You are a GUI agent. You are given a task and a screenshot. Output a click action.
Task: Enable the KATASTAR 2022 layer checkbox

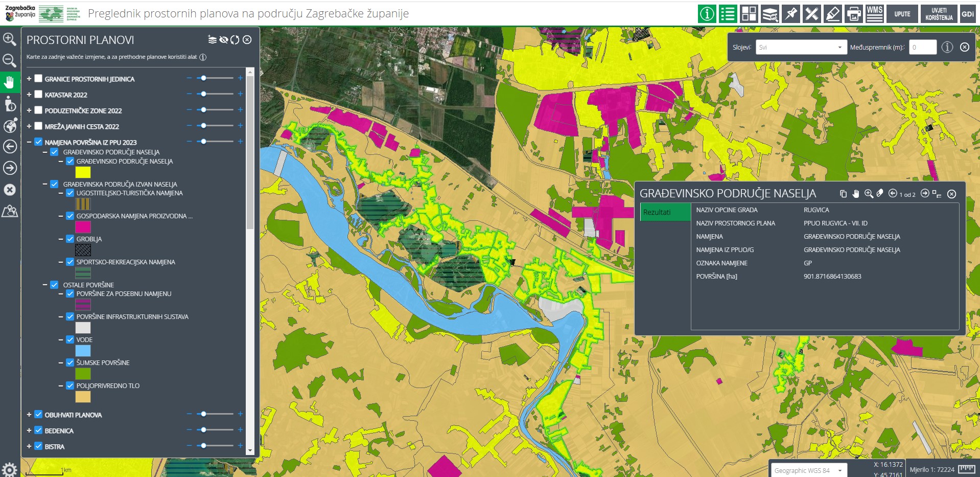pos(38,95)
